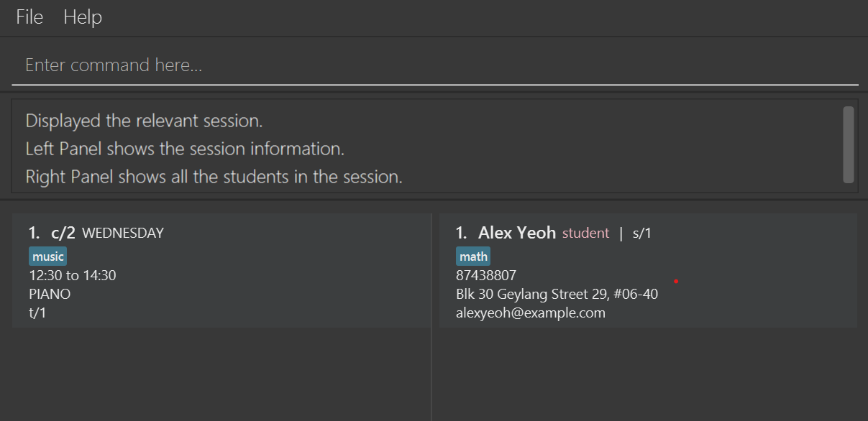Click the t/1 tutor ID text
Screen dimensions: 868x421
[x=37, y=313]
